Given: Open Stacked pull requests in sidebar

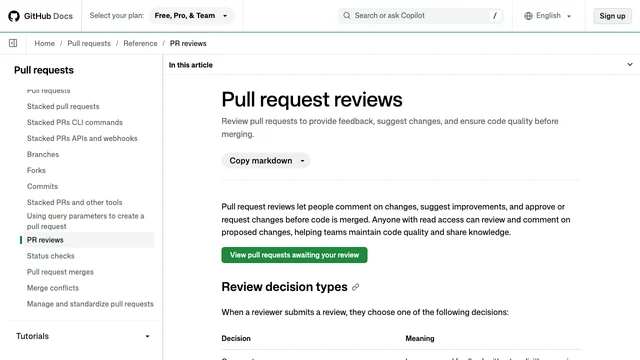Looking at the screenshot, I should [63, 107].
